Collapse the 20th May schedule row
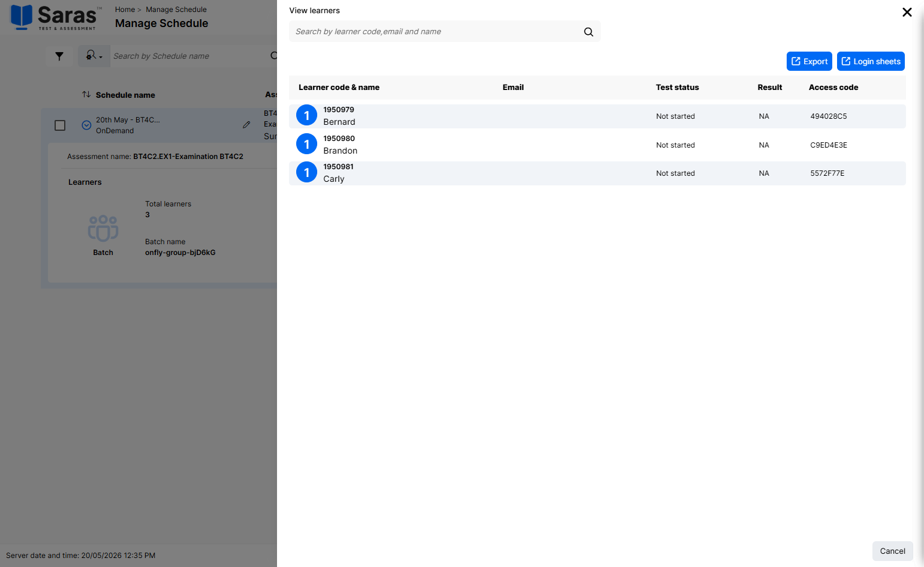The width and height of the screenshot is (924, 567). (86, 125)
